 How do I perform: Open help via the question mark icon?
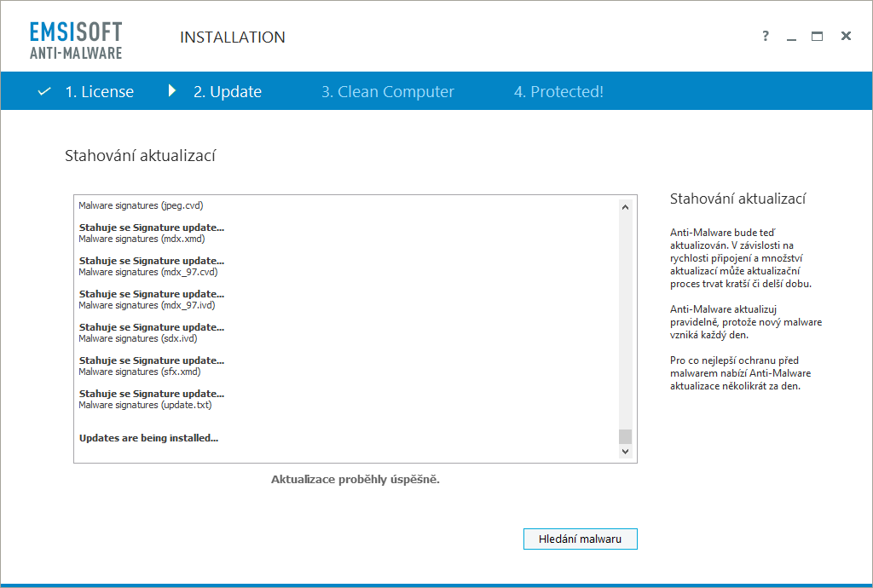click(x=766, y=36)
